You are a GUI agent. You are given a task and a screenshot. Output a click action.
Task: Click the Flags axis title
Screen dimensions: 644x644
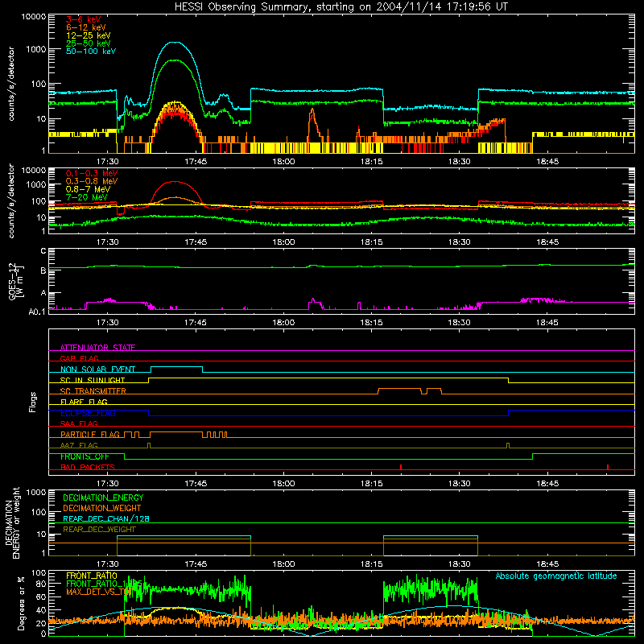click(x=32, y=402)
